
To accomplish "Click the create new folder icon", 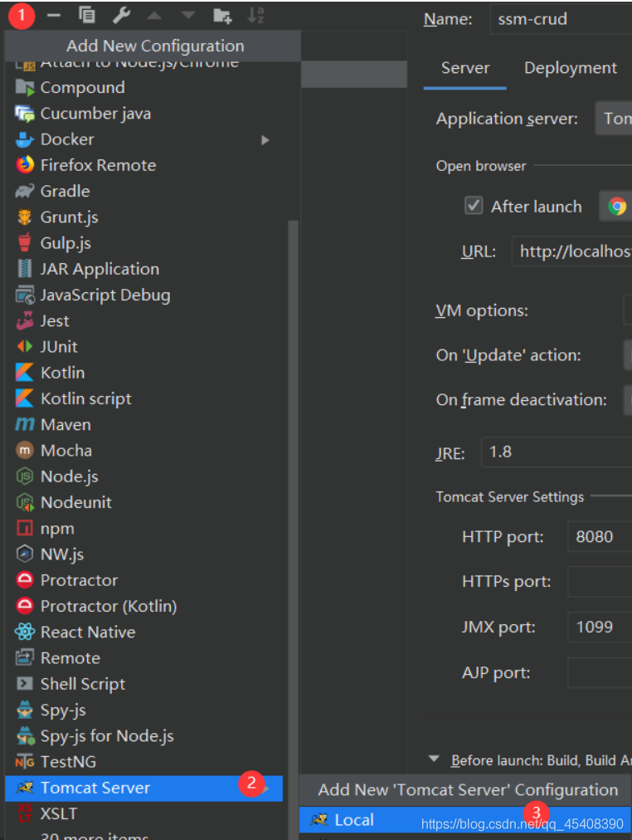I will click(222, 16).
